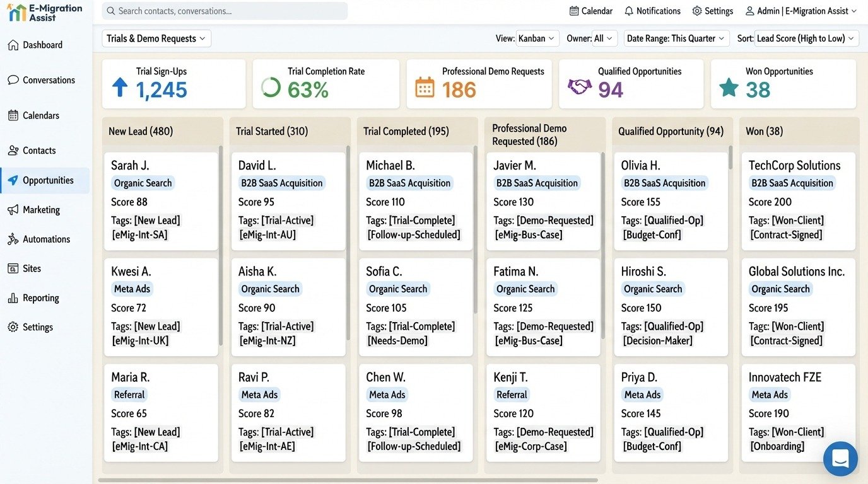The width and height of the screenshot is (868, 484).
Task: Click the horizontal board scrollbar
Action: coord(348,480)
